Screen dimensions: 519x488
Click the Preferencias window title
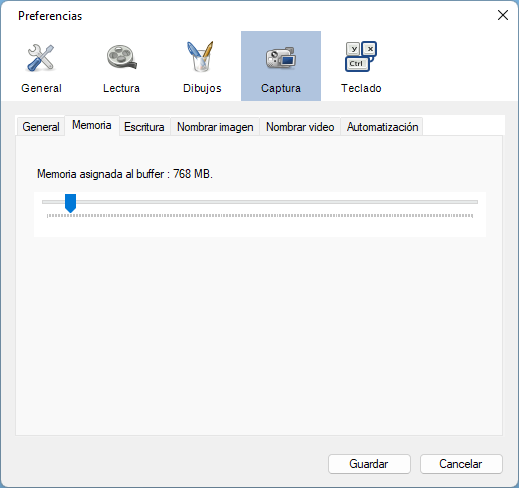pyautogui.click(x=50, y=16)
